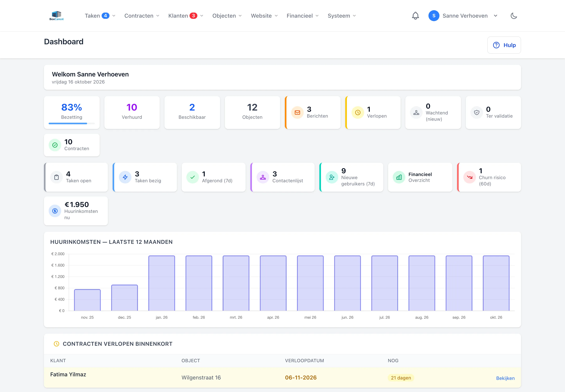565x392 pixels.
Task: Click the jan. 26 revenue bar
Action: coord(161,283)
